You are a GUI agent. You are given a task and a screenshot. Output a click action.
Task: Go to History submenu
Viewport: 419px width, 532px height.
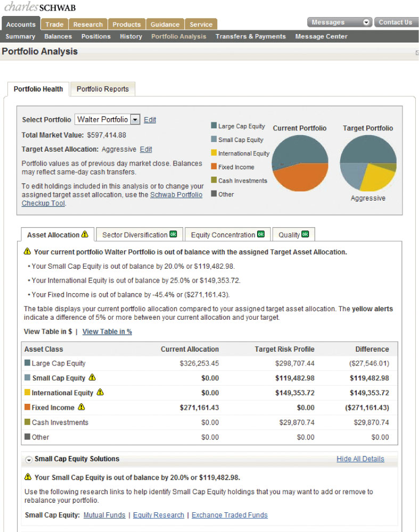[x=131, y=36]
